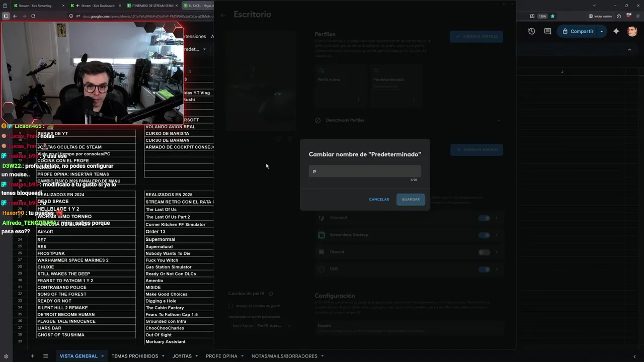This screenshot has height=362, width=644.
Task: Open Google Sheets version history icon
Action: 532,31
